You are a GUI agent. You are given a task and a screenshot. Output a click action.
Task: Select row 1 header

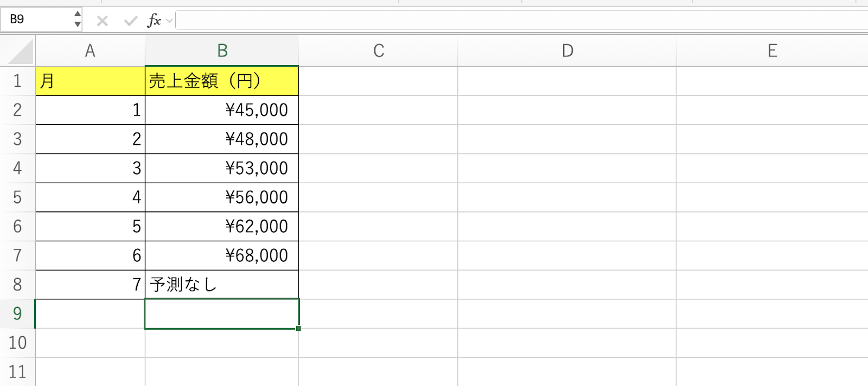tap(17, 81)
